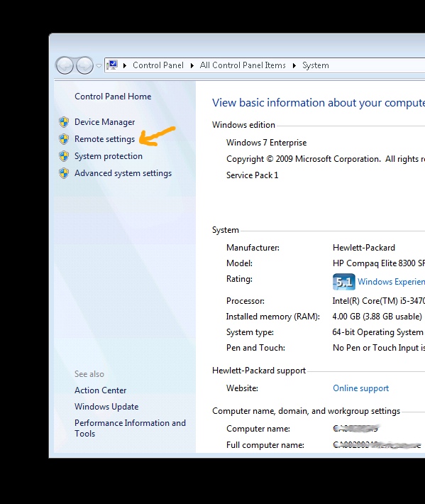Open Remote settings link

pyautogui.click(x=104, y=139)
